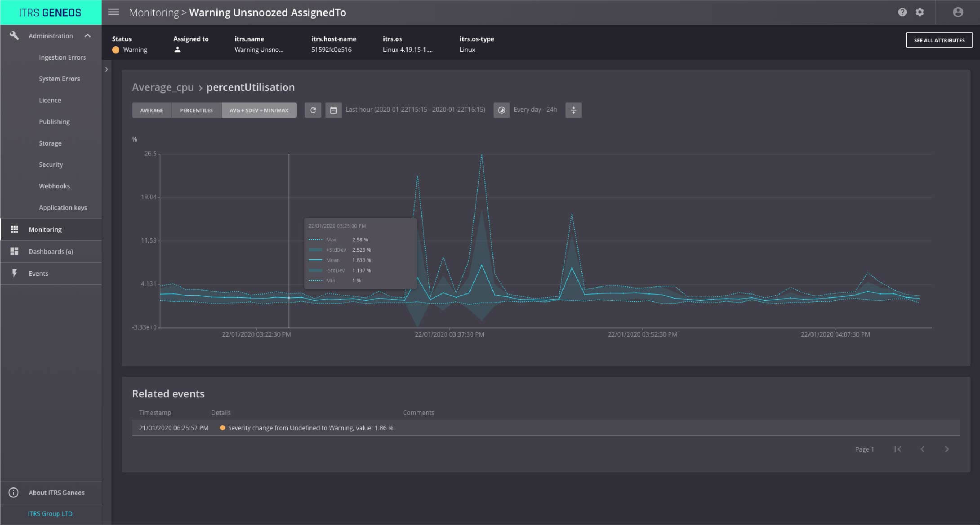
Task: Open Events in the sidebar
Action: click(x=38, y=273)
